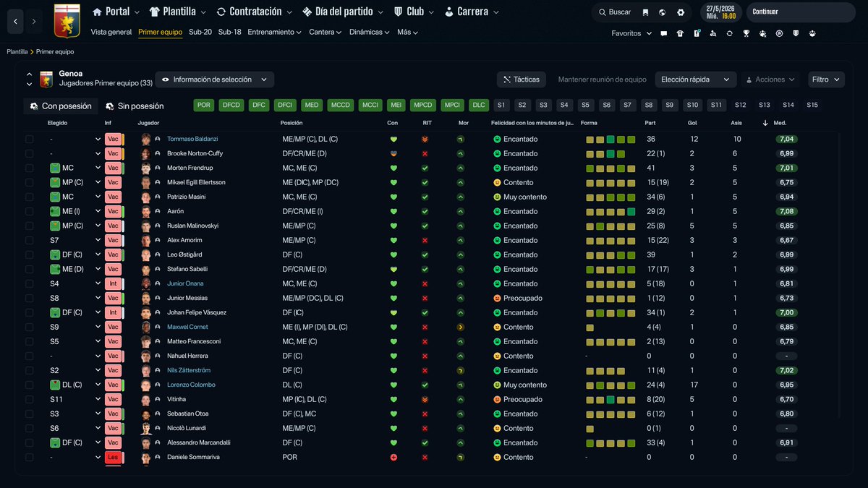
Task: Click the report card shortcut icon
Action: 697,33
